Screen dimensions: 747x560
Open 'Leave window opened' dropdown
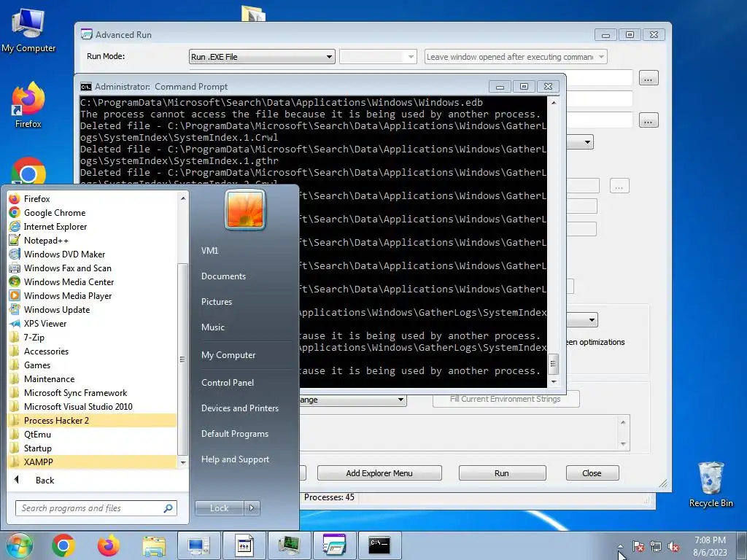516,57
